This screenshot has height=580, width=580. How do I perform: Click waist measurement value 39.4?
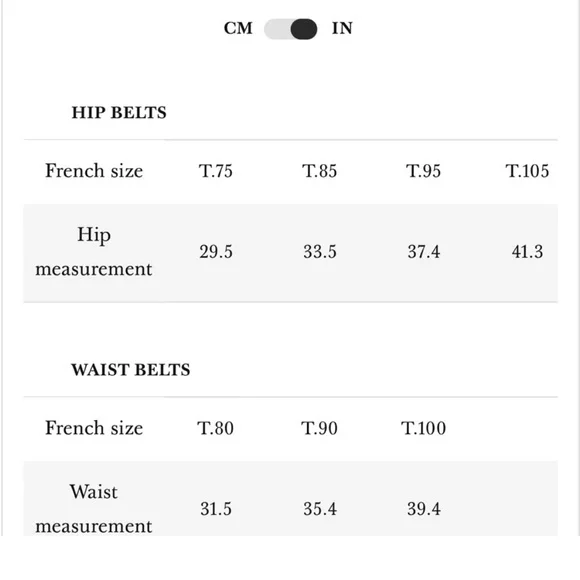point(424,509)
